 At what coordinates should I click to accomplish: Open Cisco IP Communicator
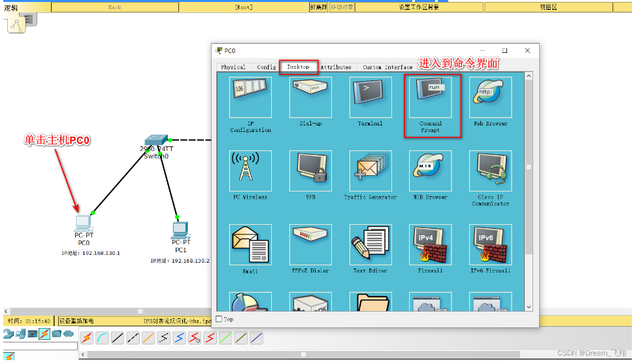491,171
